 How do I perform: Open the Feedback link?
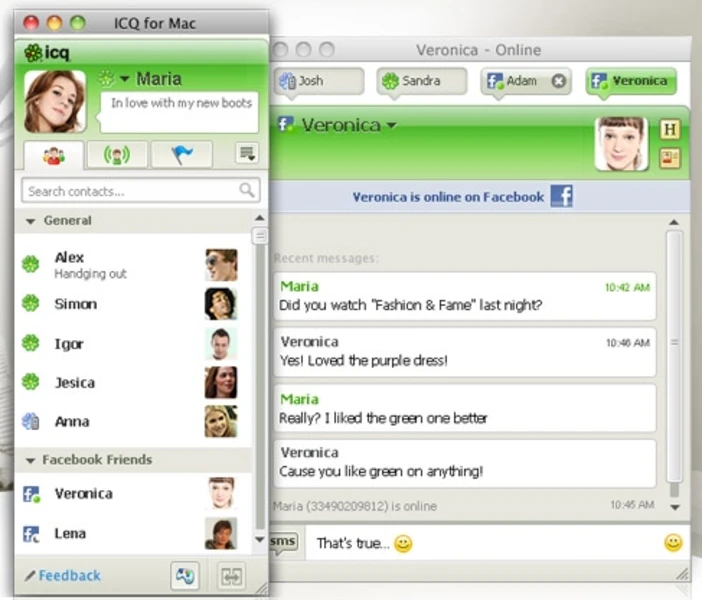click(68, 576)
